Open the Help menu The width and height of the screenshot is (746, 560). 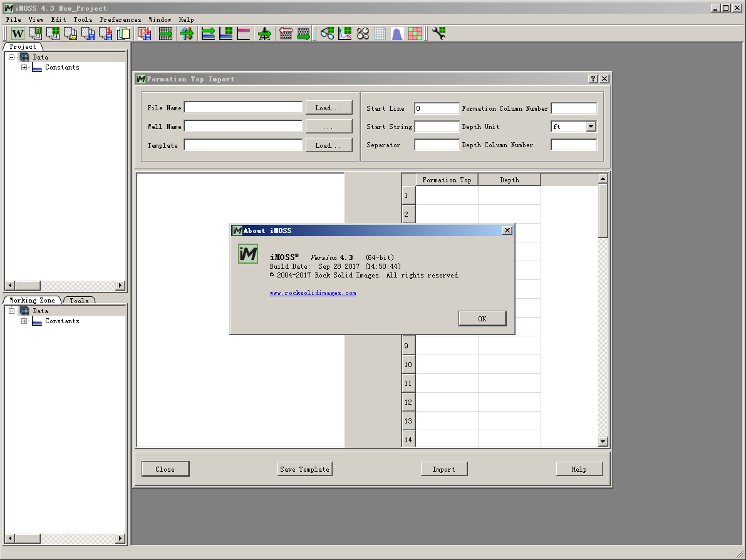tap(186, 19)
